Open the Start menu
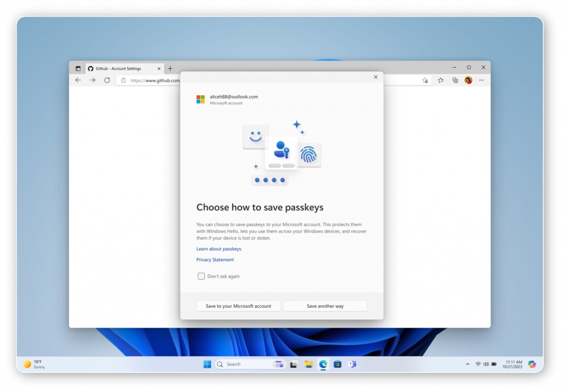 pyautogui.click(x=207, y=364)
